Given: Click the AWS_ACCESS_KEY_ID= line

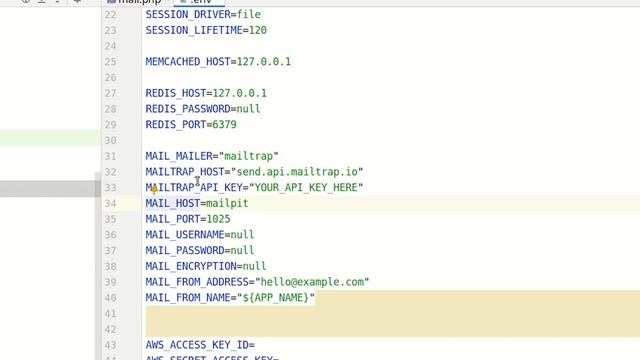Looking at the screenshot, I should [x=200, y=345].
